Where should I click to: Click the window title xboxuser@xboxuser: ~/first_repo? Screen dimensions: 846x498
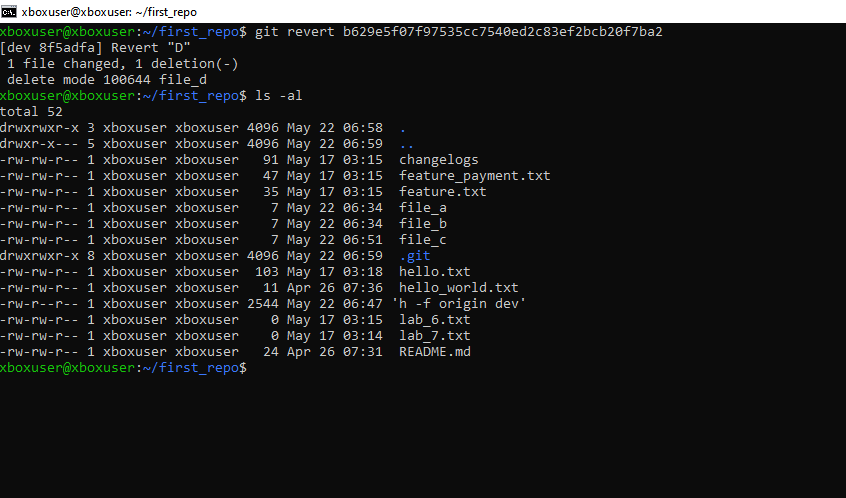[109, 11]
